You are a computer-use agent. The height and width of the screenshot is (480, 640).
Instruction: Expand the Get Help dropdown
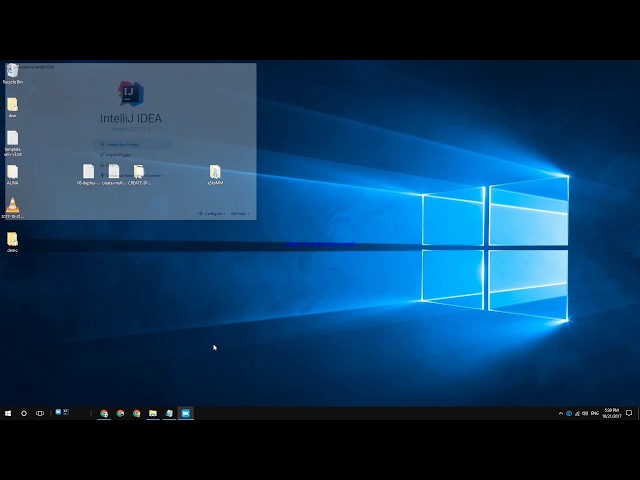click(240, 213)
